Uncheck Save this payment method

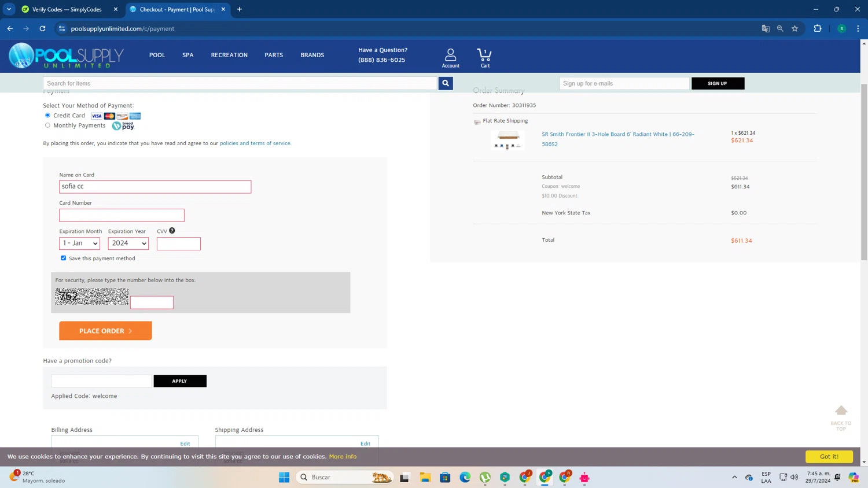click(64, 258)
